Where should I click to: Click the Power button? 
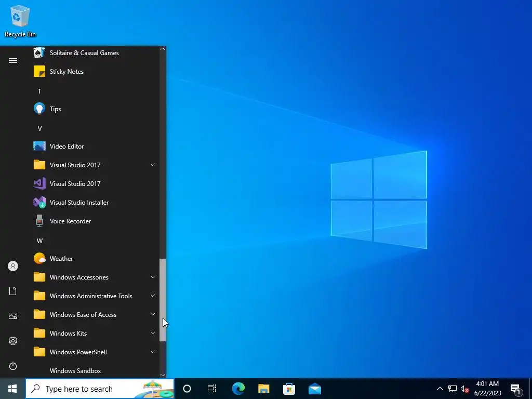pyautogui.click(x=13, y=366)
